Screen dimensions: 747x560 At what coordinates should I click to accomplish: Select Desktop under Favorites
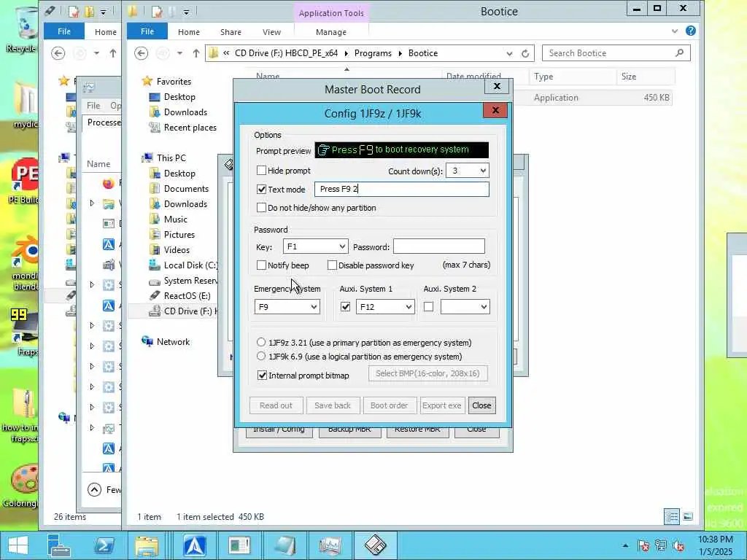click(x=179, y=97)
